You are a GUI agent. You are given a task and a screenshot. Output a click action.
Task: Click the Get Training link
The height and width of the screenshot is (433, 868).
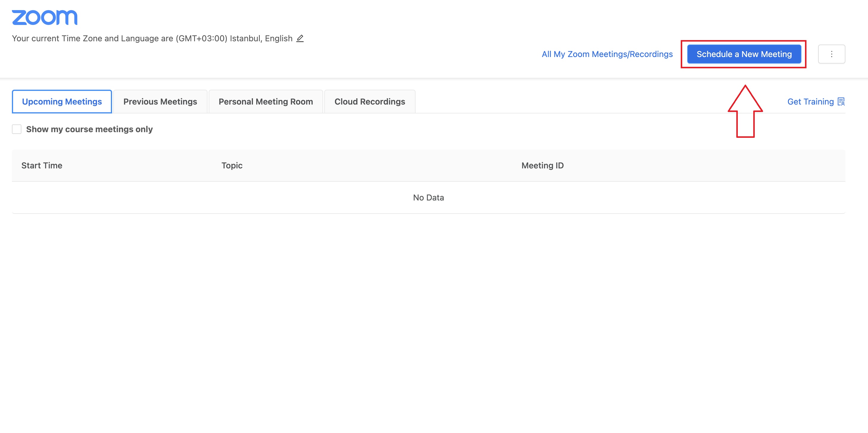click(x=810, y=102)
